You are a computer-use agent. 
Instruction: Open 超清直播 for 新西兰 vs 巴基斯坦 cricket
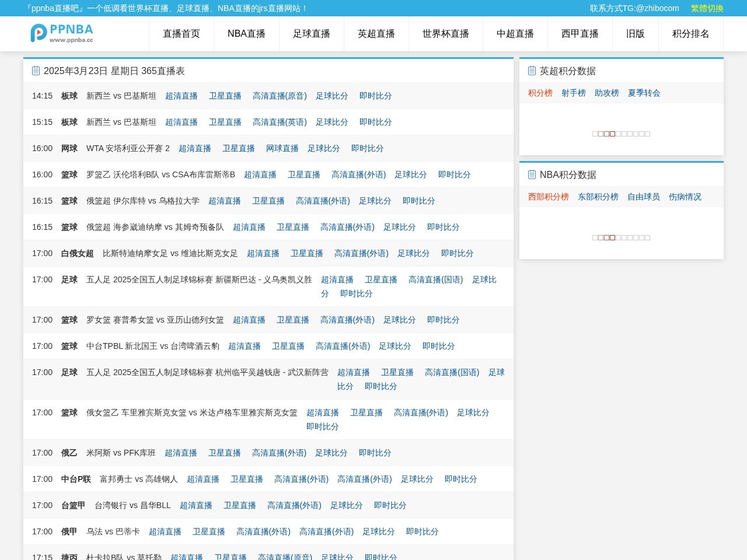coord(181,96)
